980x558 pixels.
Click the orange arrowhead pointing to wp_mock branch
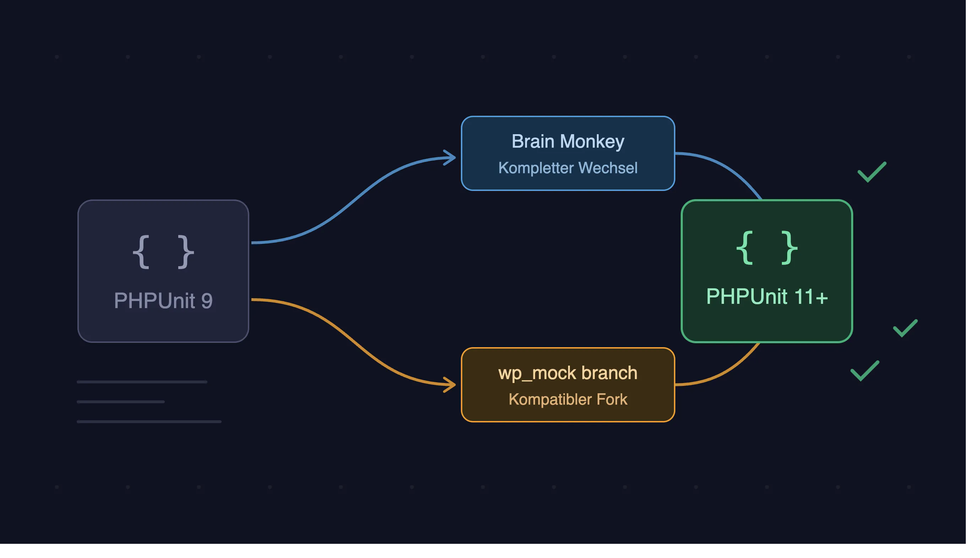pyautogui.click(x=449, y=384)
